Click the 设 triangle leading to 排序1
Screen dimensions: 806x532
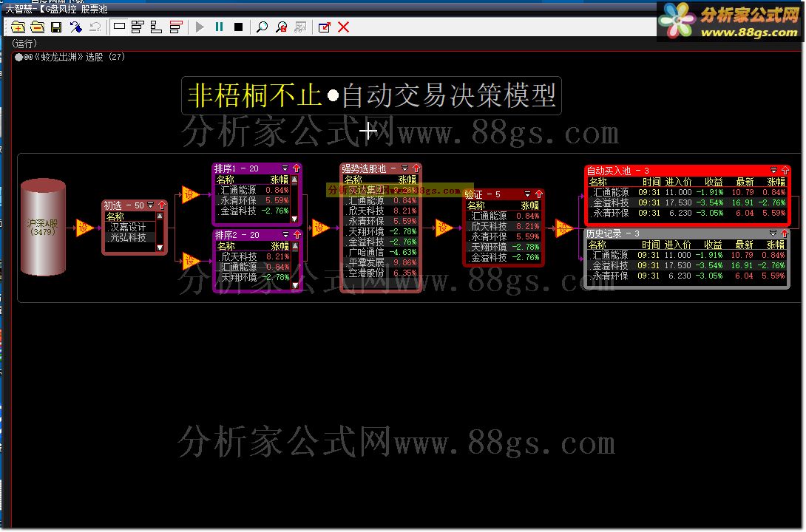tap(190, 194)
